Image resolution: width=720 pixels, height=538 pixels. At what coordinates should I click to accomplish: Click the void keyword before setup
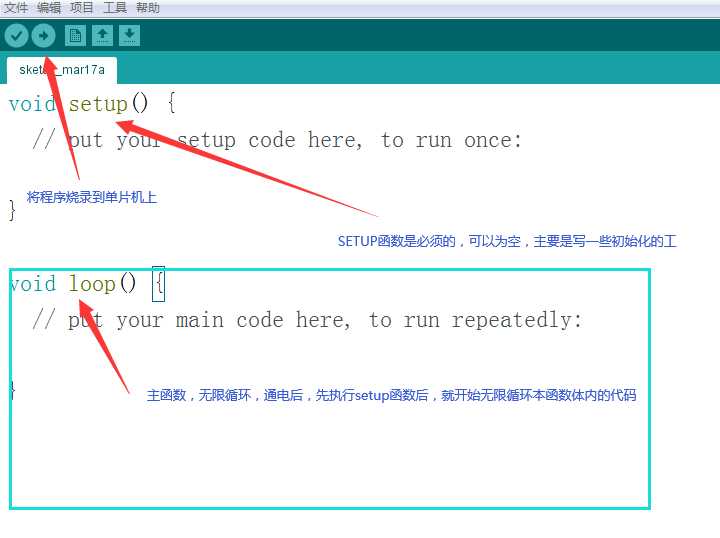pyautogui.click(x=32, y=104)
